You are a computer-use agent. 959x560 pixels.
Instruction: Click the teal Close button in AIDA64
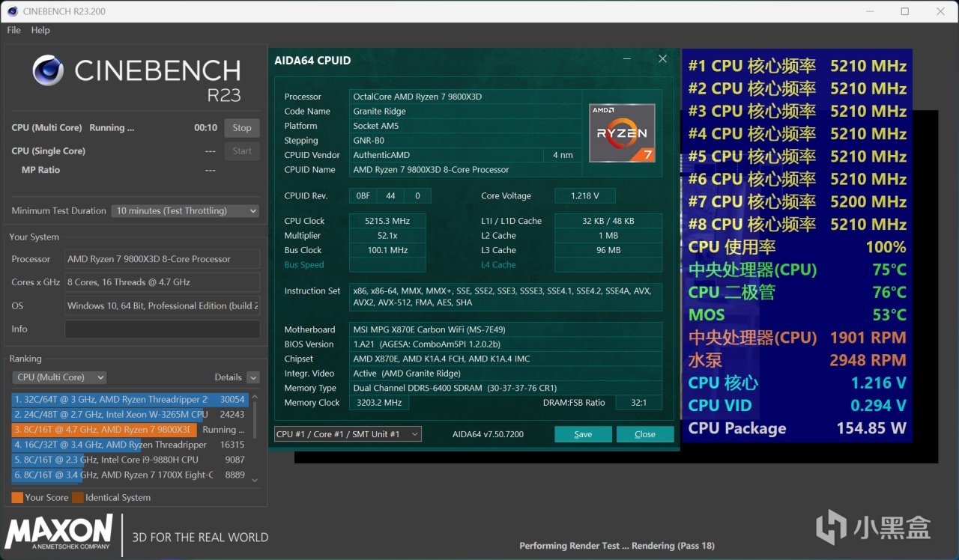click(x=644, y=434)
